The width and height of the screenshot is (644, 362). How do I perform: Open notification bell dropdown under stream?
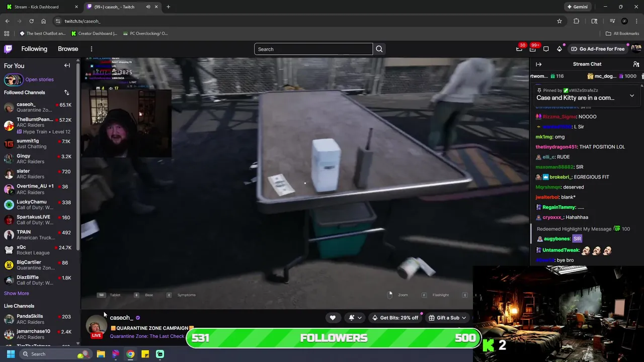pyautogui.click(x=355, y=318)
